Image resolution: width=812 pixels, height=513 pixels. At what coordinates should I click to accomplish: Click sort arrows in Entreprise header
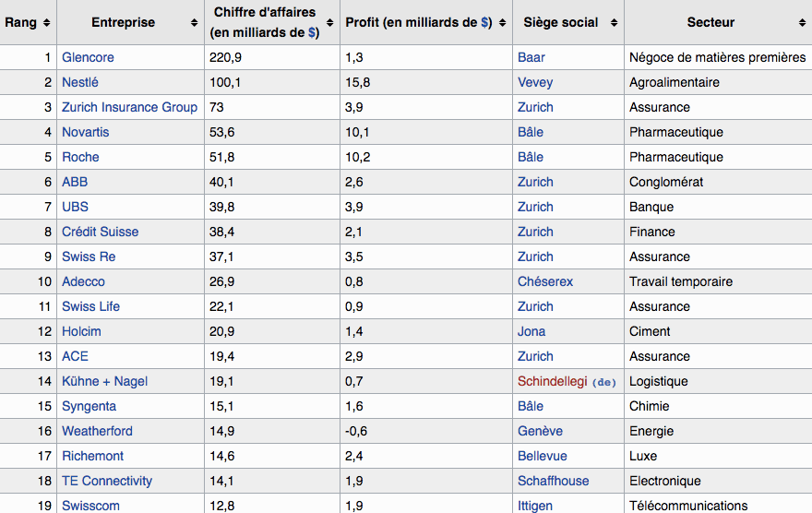pos(194,22)
